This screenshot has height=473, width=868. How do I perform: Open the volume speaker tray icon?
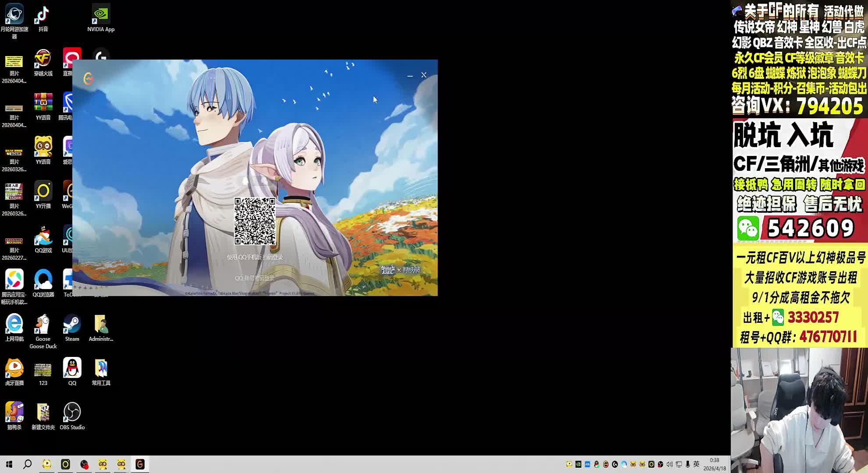click(669, 464)
